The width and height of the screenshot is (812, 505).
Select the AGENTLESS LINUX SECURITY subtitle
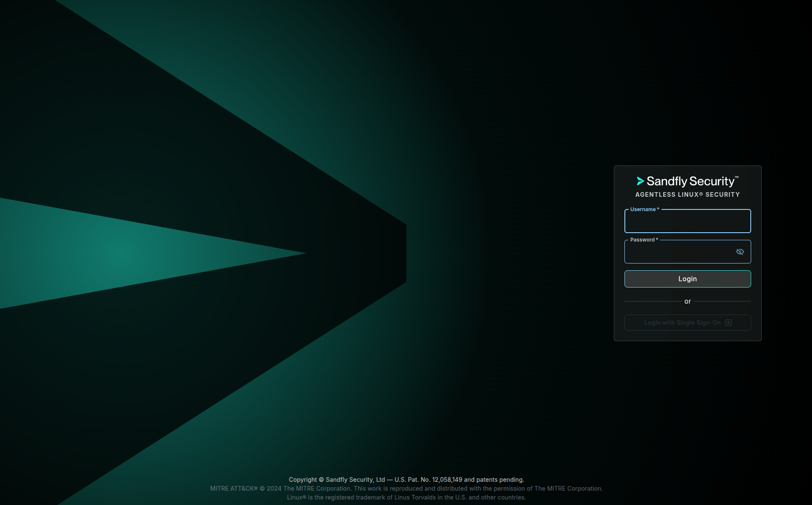687,195
